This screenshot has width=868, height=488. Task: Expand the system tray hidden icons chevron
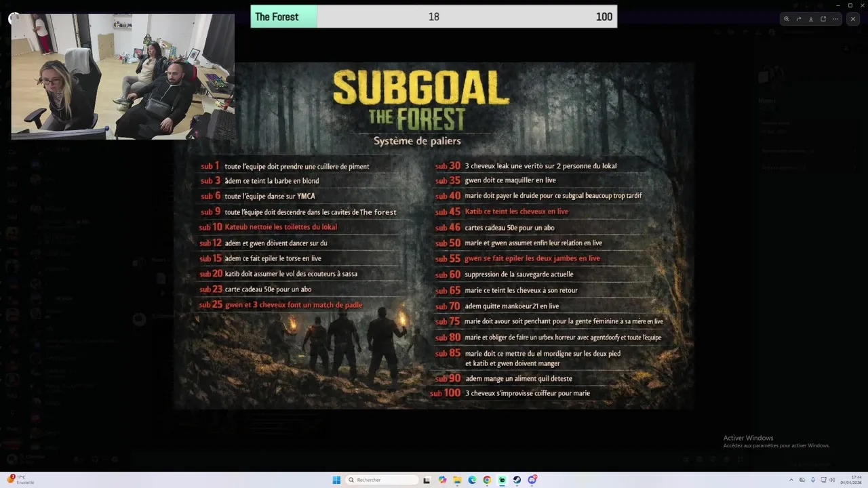[791, 480]
